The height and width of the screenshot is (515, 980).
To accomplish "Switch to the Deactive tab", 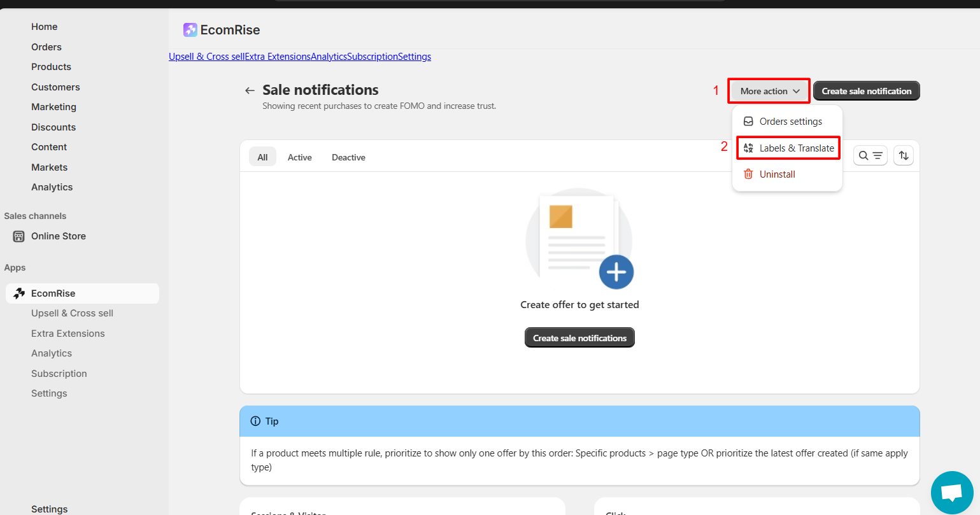I will point(348,157).
